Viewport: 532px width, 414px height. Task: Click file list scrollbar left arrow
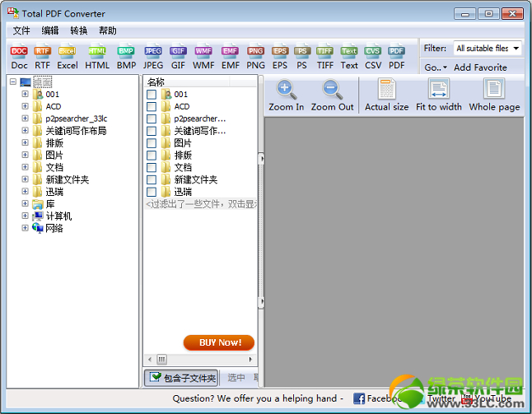pyautogui.click(x=150, y=360)
